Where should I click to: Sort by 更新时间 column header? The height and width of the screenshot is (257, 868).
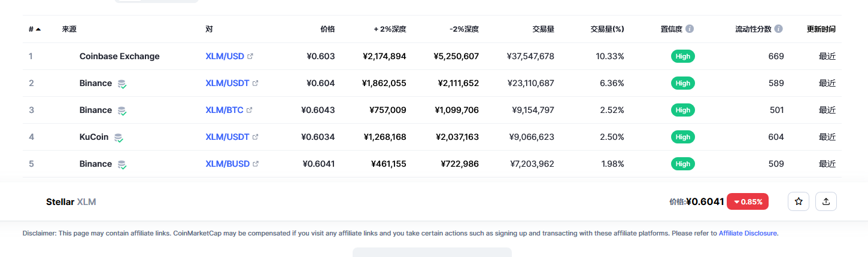tap(821, 29)
